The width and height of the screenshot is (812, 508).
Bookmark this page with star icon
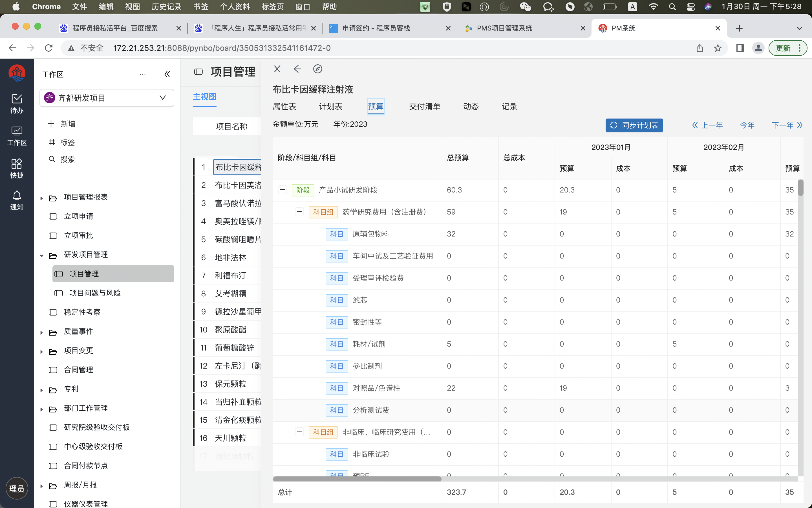(718, 48)
